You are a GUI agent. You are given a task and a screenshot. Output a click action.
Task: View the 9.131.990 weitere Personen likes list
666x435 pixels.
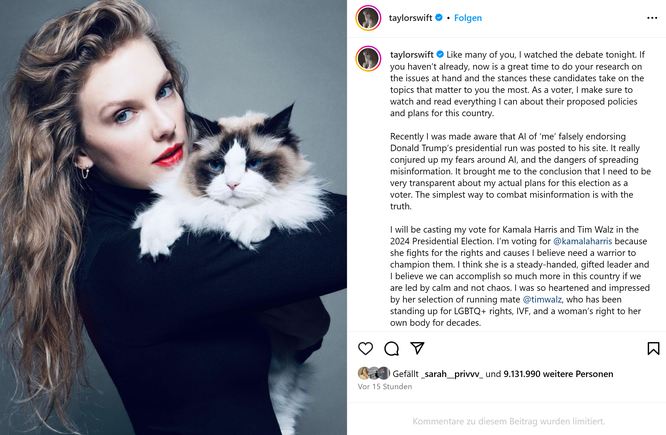[x=558, y=374]
